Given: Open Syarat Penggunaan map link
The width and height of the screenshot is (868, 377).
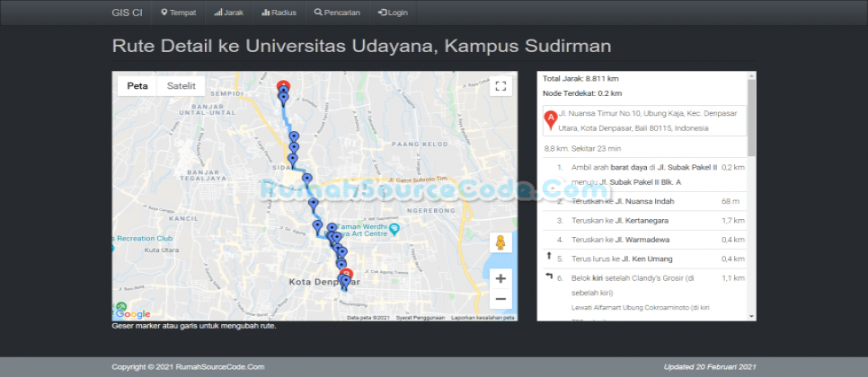Looking at the screenshot, I should pos(421,318).
